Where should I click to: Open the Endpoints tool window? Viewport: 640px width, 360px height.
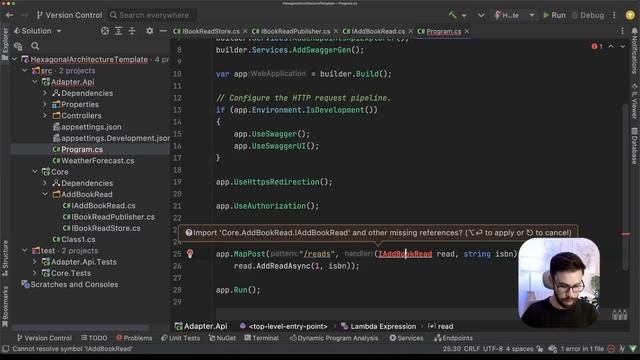pos(453,338)
